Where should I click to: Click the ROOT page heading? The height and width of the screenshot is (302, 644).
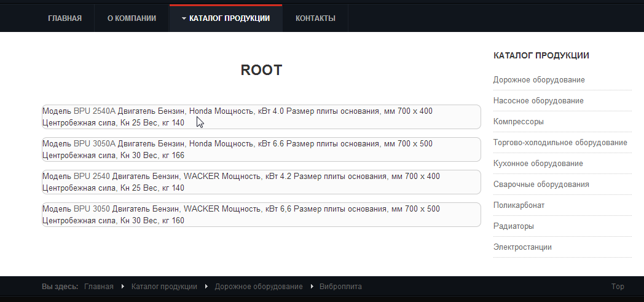261,70
